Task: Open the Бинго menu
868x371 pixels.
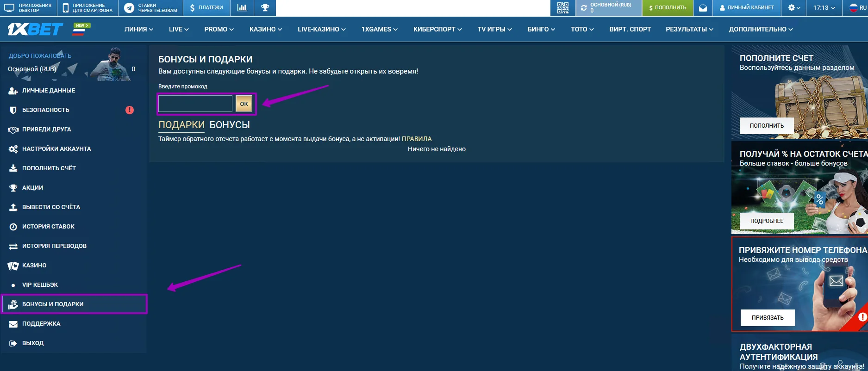Action: coord(541,29)
